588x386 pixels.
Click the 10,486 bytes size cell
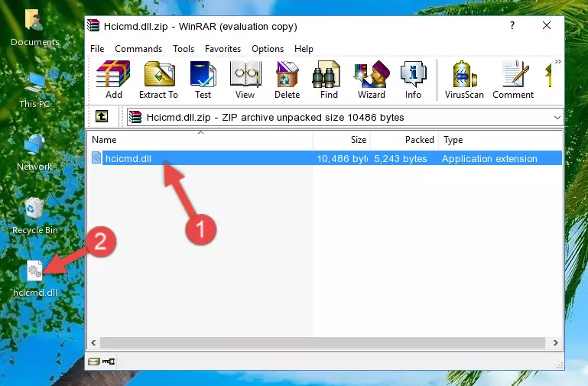(342, 158)
